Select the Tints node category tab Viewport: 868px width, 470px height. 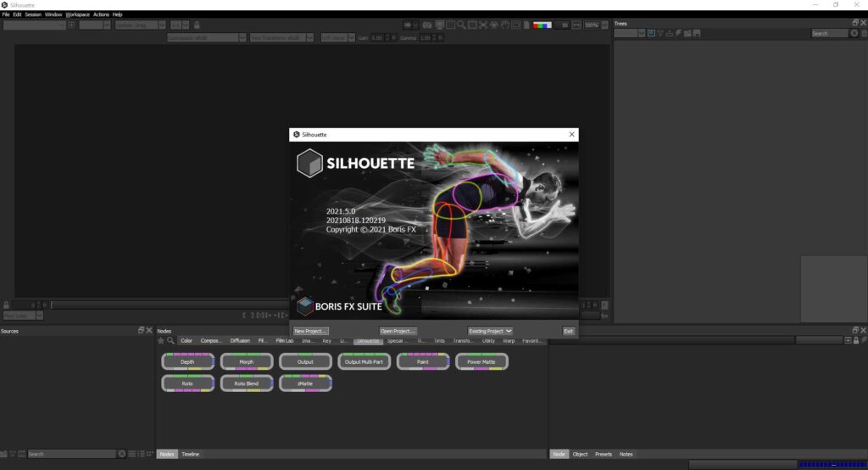[439, 341]
